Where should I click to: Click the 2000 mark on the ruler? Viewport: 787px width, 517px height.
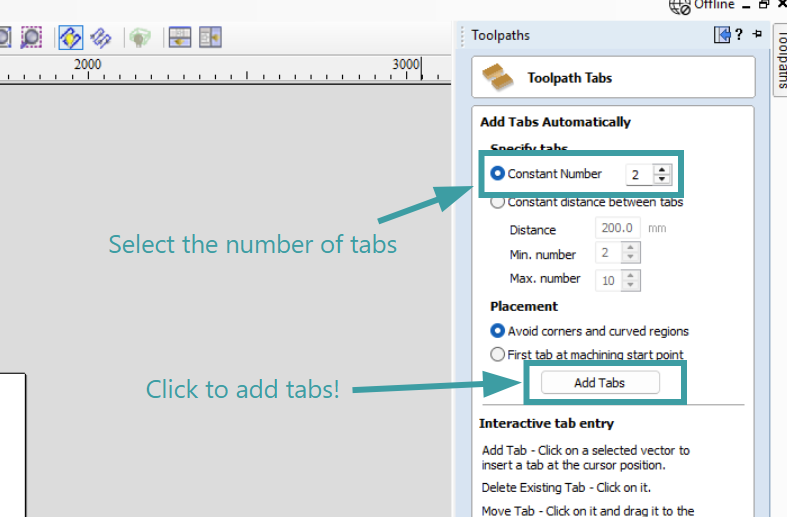(x=88, y=64)
